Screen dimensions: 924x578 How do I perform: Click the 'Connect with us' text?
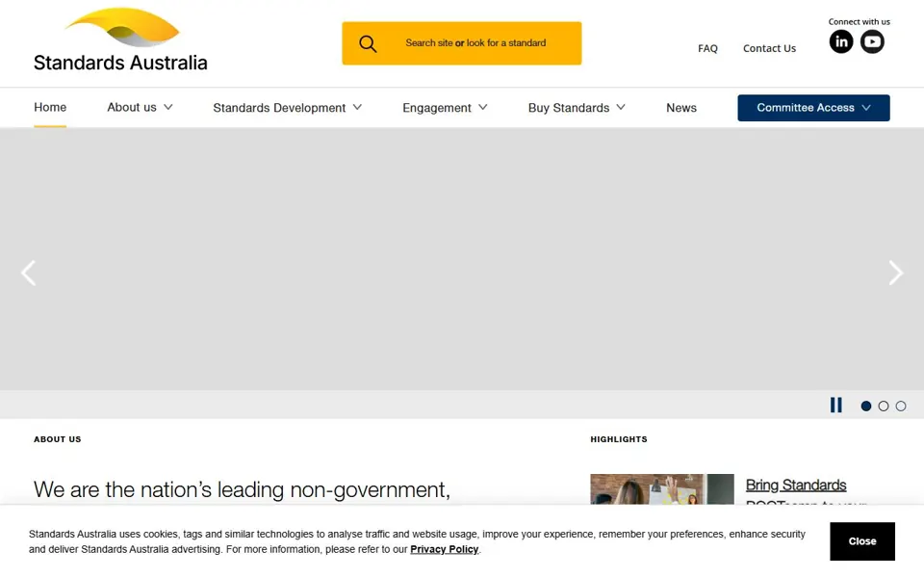point(859,22)
